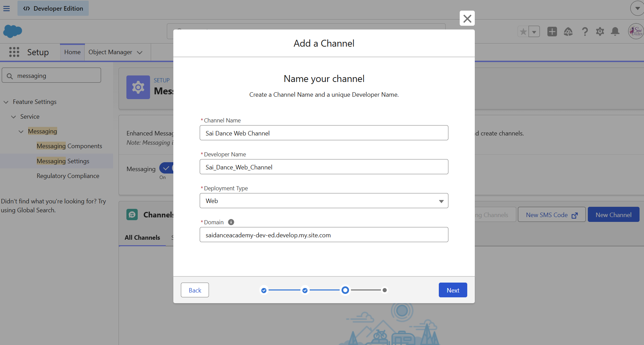Click the Developer Name input field

pyautogui.click(x=324, y=167)
